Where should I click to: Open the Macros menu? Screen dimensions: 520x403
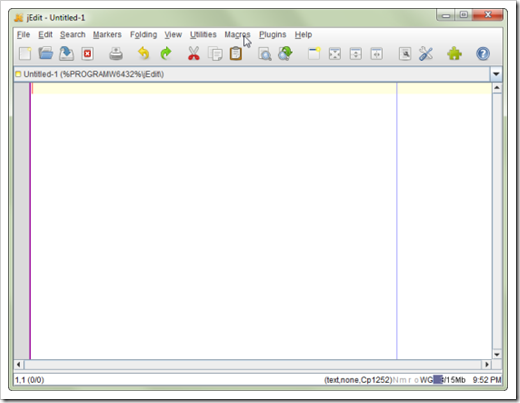(237, 35)
